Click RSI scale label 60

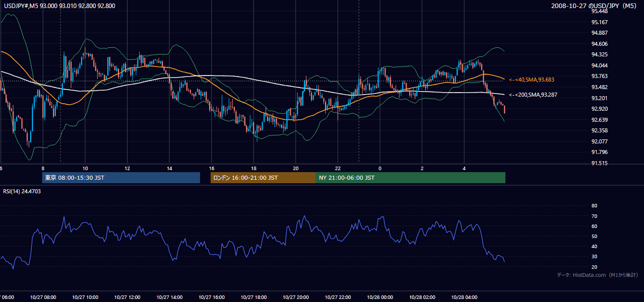pos(594,226)
